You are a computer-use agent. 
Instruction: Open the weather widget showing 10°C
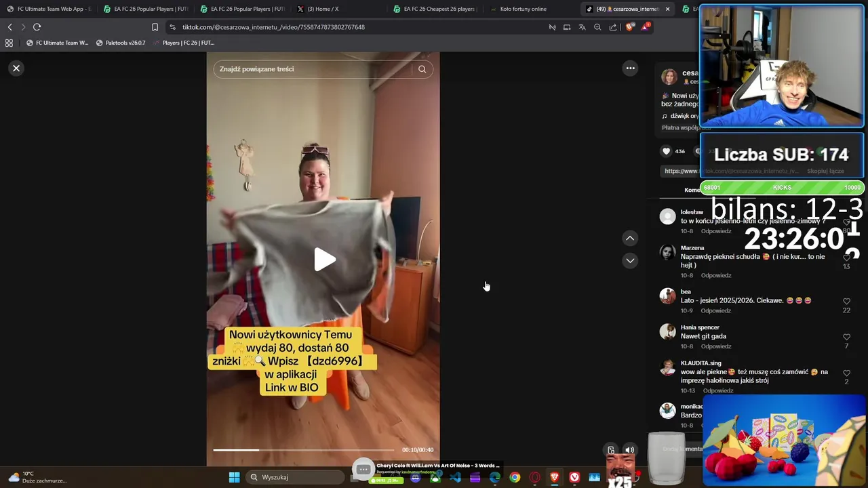[x=37, y=477]
